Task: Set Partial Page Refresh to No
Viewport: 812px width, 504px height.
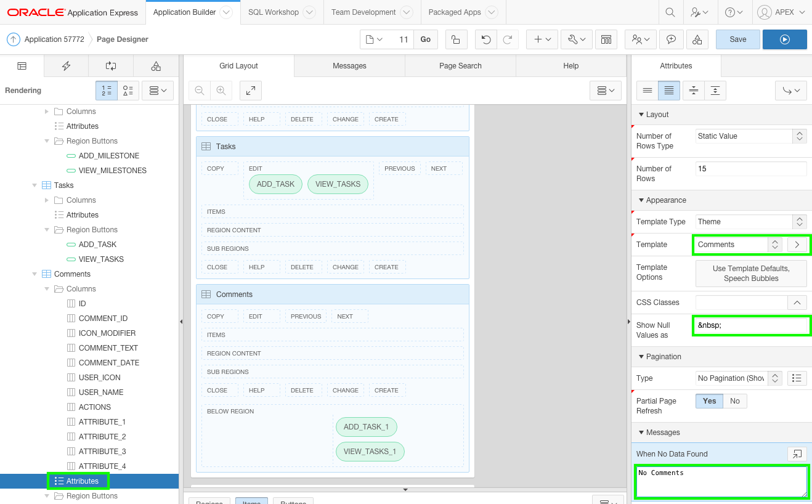Action: click(x=734, y=400)
